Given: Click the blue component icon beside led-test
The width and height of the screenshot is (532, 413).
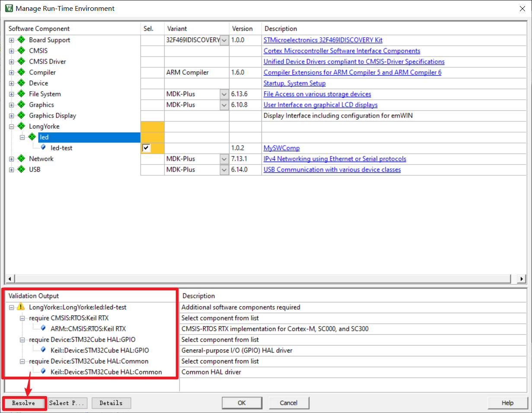Looking at the screenshot, I should point(43,147).
